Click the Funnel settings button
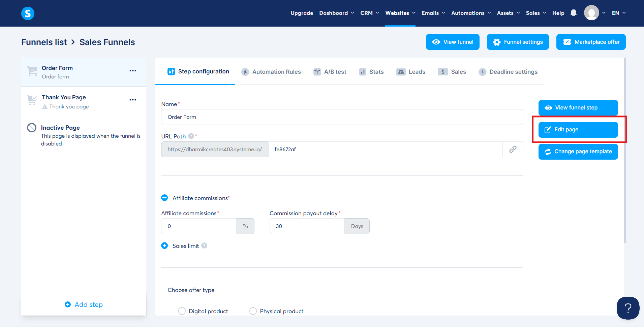 [x=518, y=42]
